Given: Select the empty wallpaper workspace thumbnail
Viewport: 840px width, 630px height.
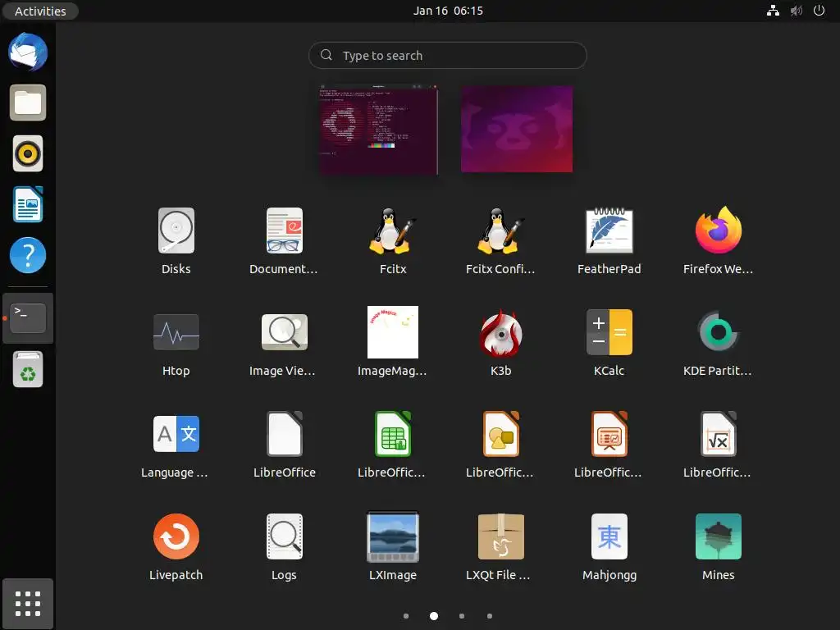Looking at the screenshot, I should point(517,129).
